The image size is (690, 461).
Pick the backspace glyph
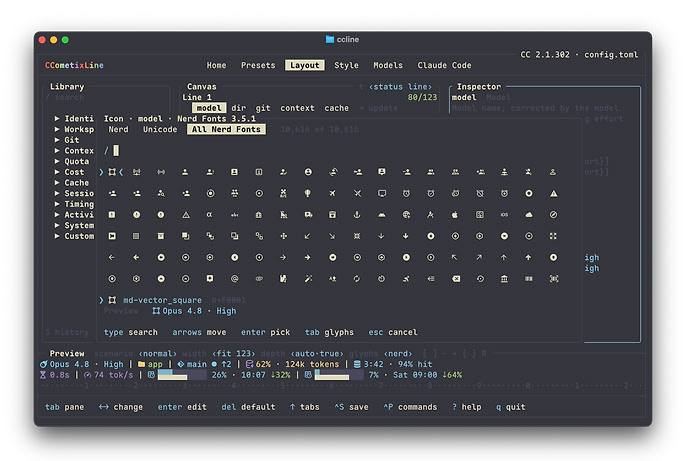[x=456, y=278]
